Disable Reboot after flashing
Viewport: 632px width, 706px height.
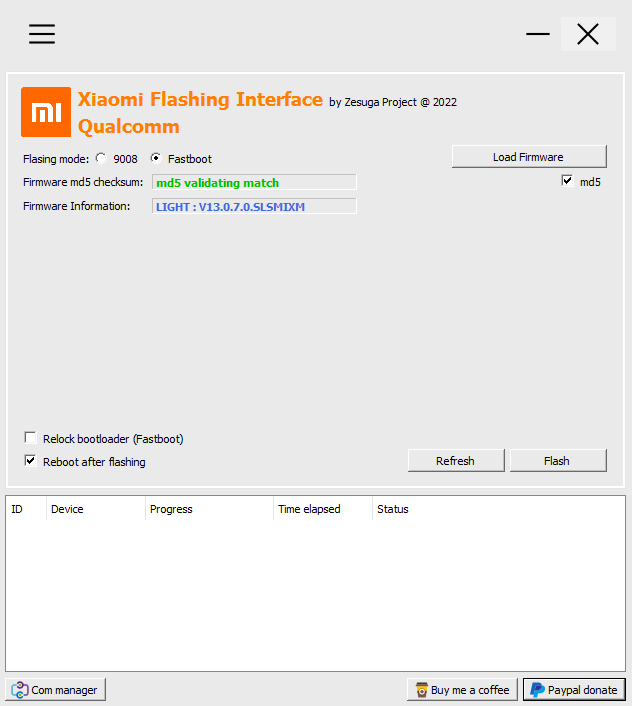[30, 461]
